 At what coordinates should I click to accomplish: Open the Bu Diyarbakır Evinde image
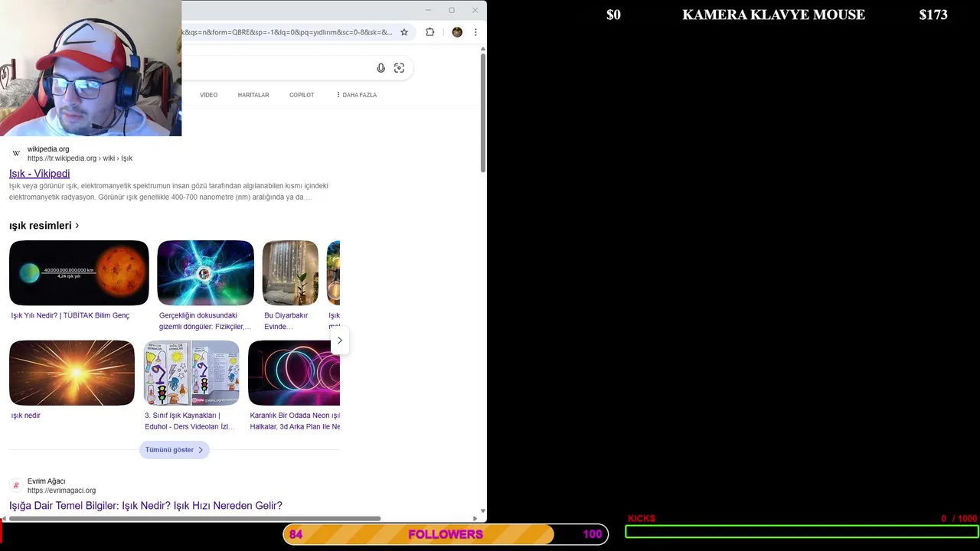290,273
